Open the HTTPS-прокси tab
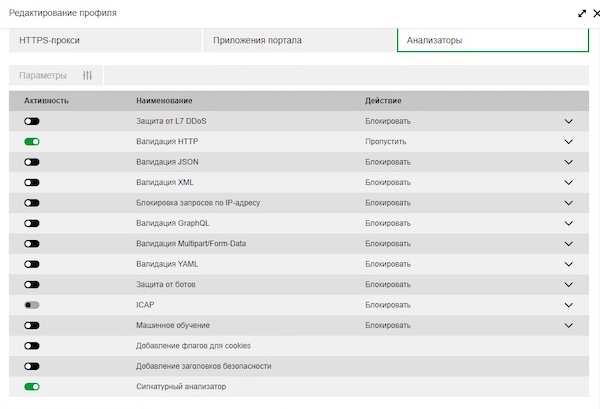The image size is (600, 409). (105, 40)
